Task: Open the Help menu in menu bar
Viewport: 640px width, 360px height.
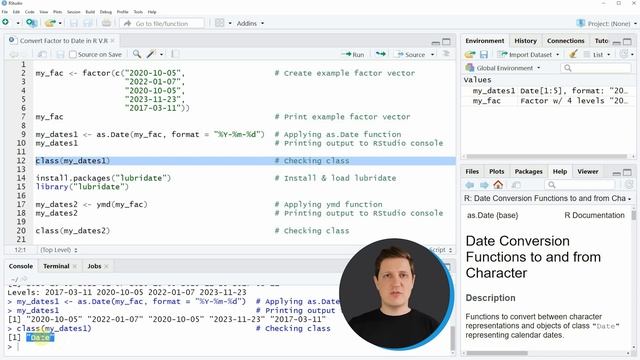Action: [x=152, y=12]
